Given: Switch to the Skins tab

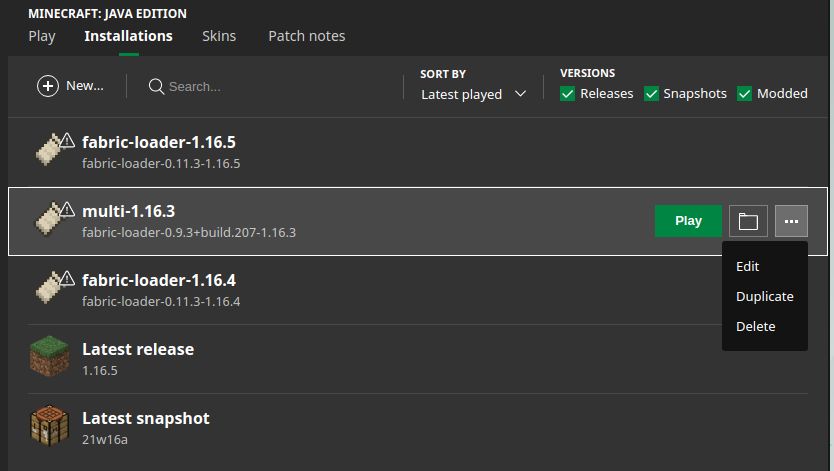Looking at the screenshot, I should 219,36.
